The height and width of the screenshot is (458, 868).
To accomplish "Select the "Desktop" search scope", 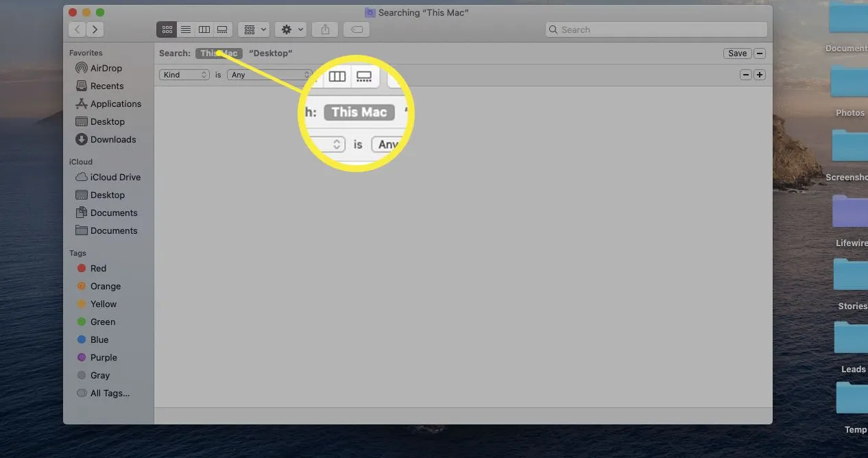I will 271,53.
